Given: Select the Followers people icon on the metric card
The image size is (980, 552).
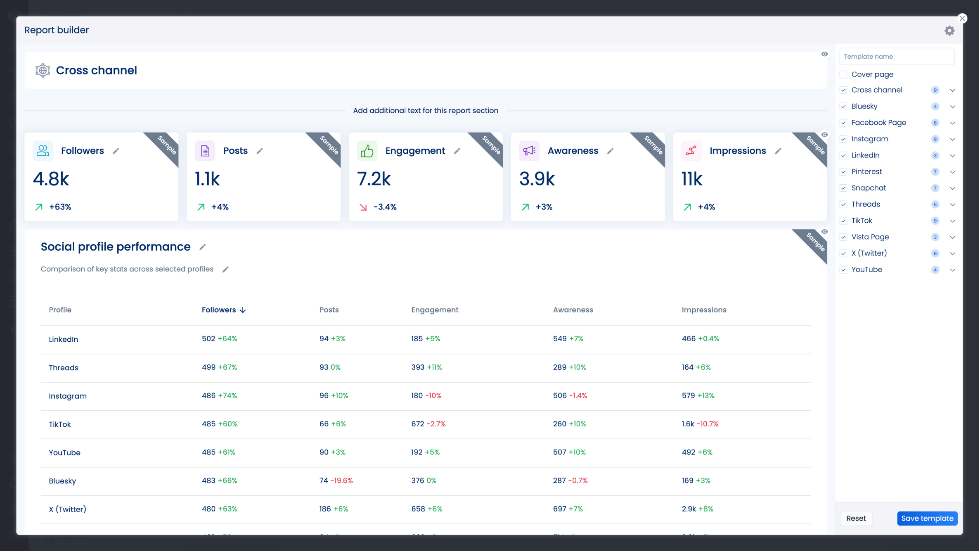Looking at the screenshot, I should tap(43, 150).
